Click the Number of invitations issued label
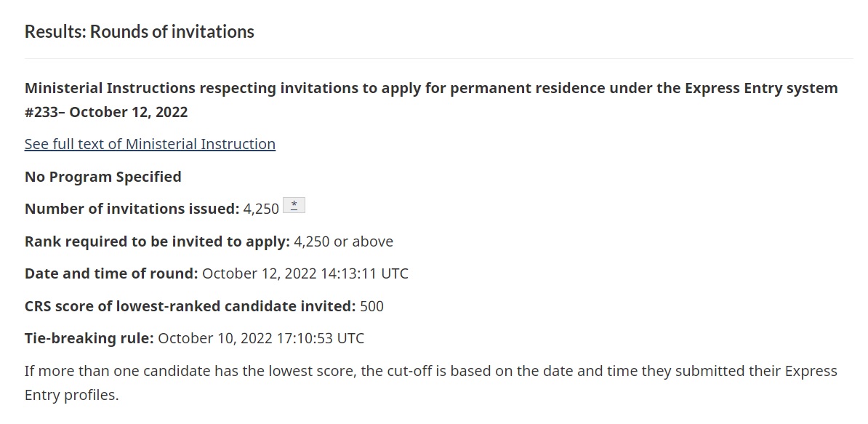This screenshot has width=868, height=424. point(132,209)
